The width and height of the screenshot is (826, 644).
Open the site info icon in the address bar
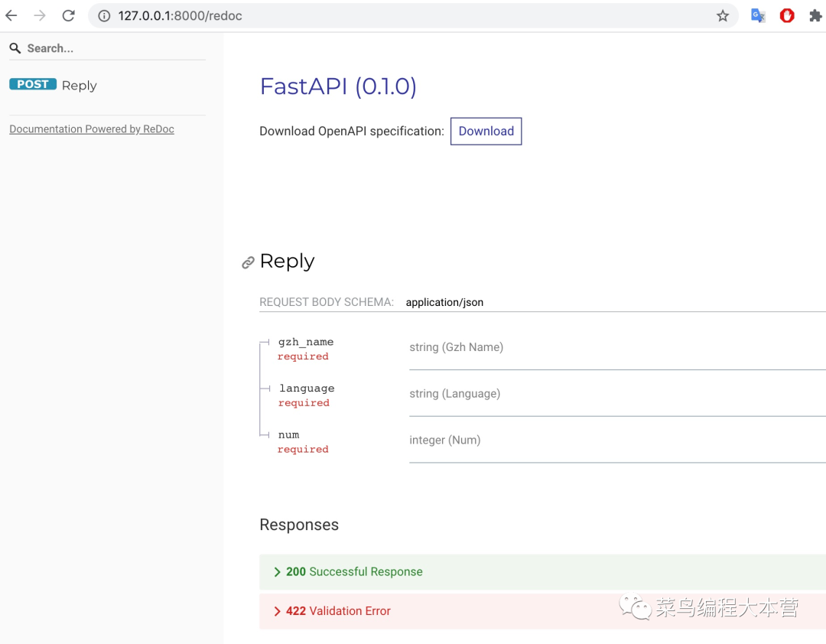point(104,16)
